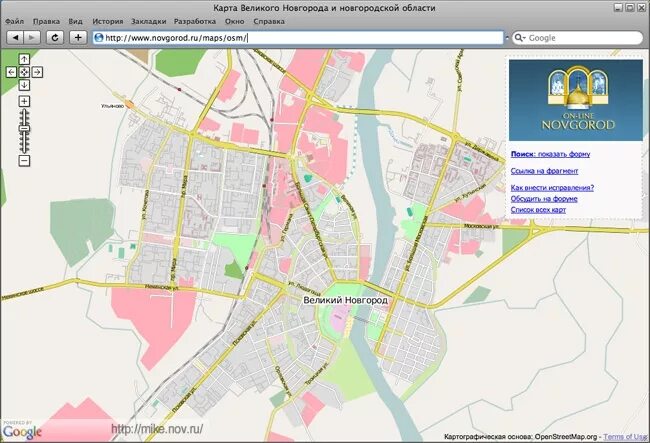Zoom out with the minus map button
The image size is (650, 443).
(x=24, y=160)
